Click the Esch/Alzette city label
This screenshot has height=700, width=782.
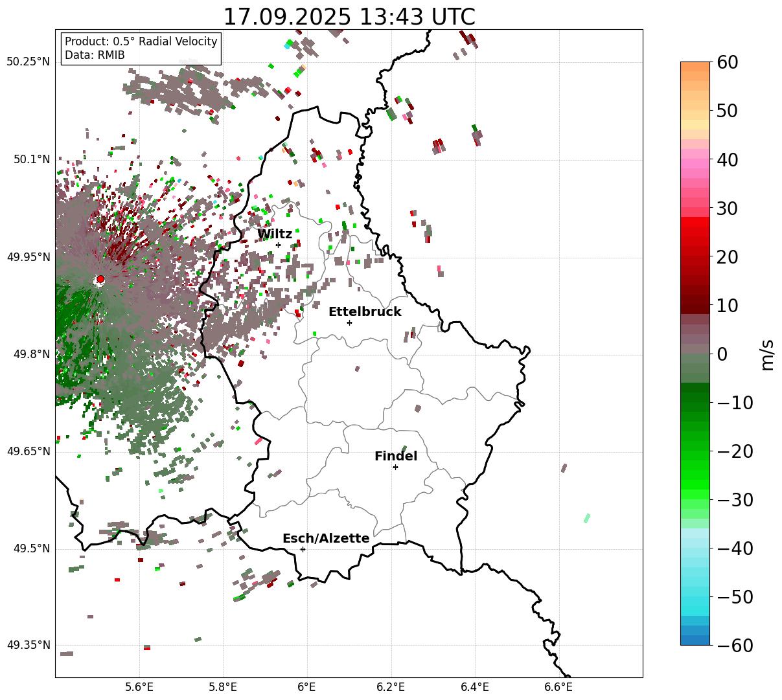(x=326, y=539)
